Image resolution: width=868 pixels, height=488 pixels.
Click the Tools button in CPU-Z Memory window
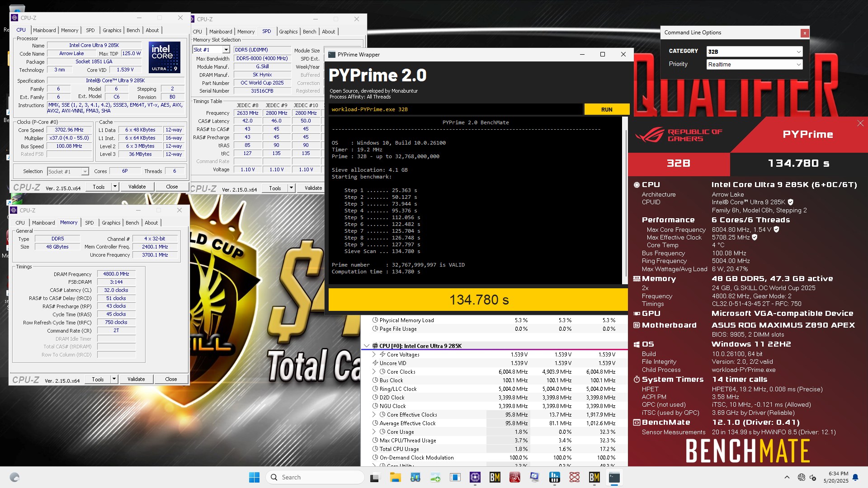coord(98,379)
